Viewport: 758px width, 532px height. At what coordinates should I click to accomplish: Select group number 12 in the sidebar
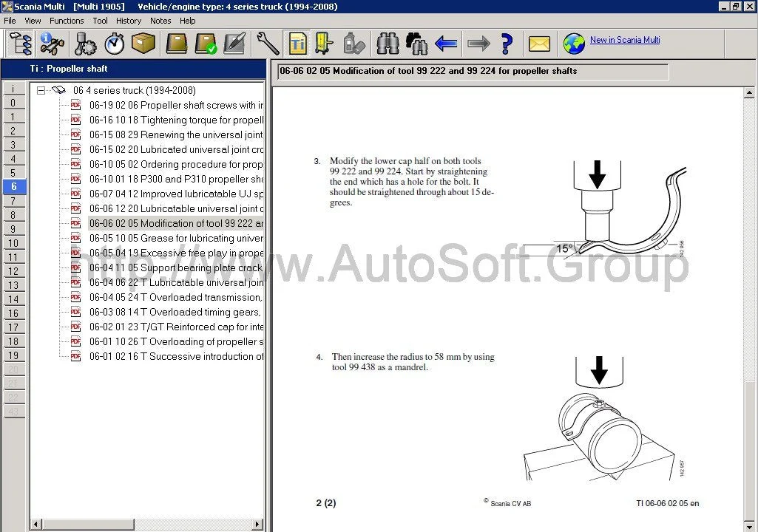coord(14,271)
